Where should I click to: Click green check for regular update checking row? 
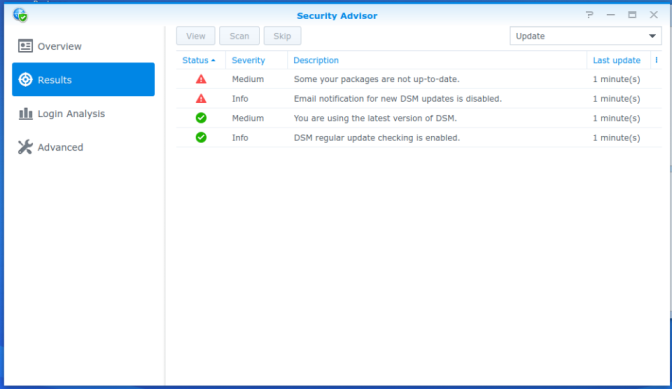point(201,138)
